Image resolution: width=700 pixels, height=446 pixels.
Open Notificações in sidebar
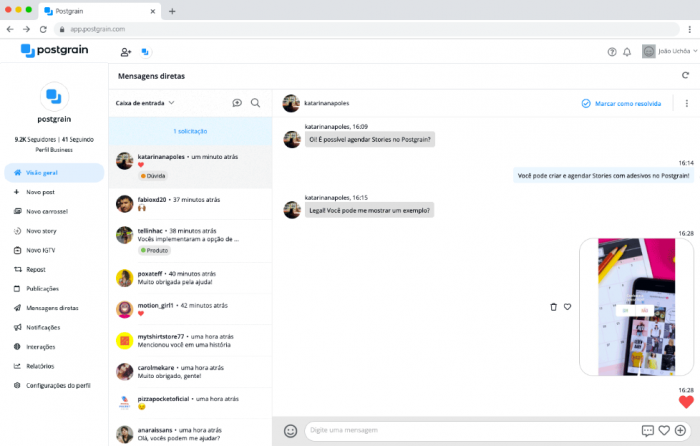click(x=37, y=328)
